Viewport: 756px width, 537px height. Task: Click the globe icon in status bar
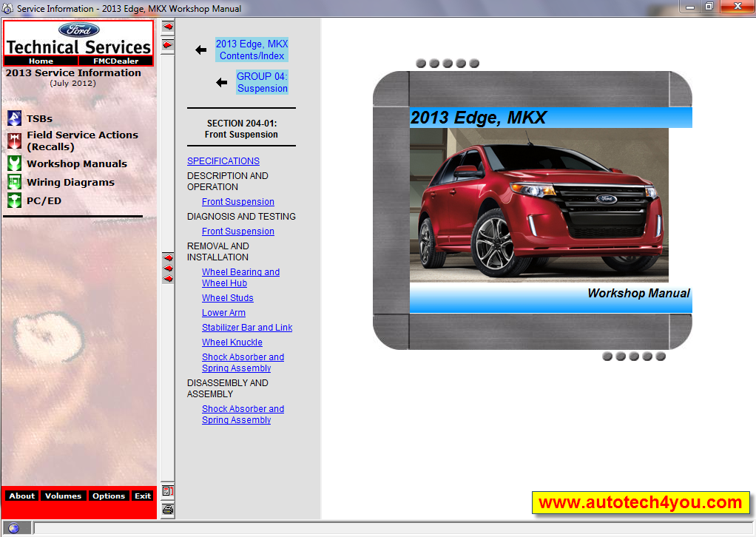13,528
